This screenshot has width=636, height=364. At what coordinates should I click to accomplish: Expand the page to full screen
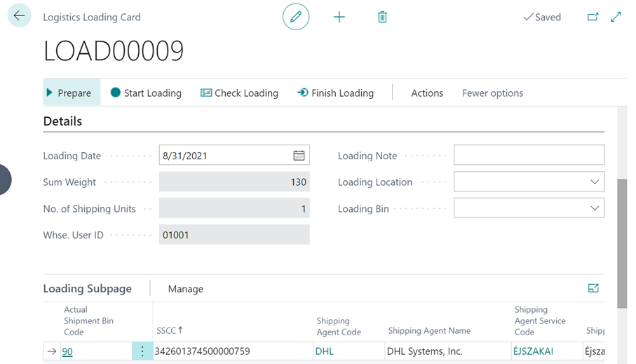616,17
